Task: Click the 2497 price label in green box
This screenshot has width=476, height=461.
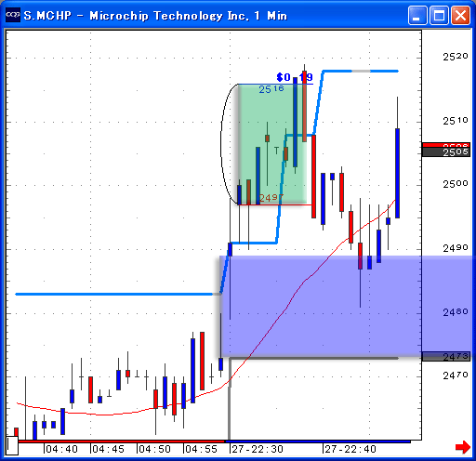Action: click(x=271, y=198)
